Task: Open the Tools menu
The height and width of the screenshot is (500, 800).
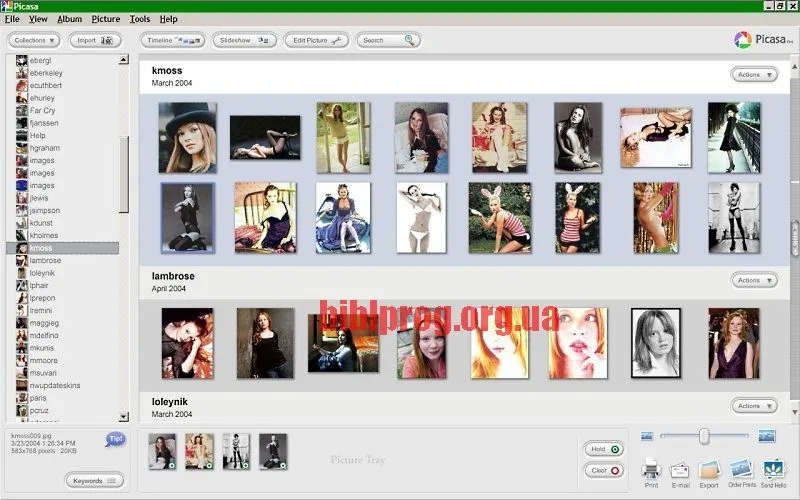Action: tap(140, 19)
